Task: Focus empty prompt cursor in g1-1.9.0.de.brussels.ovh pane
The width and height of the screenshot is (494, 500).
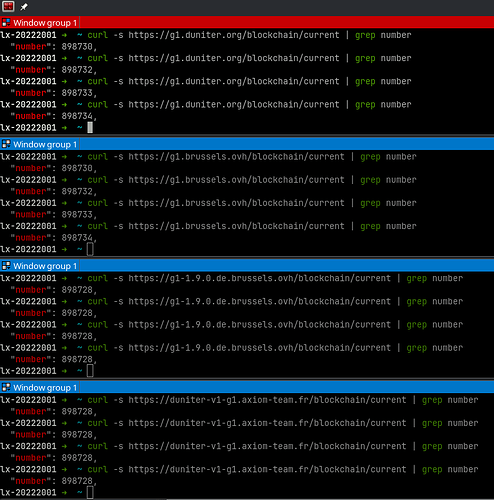Action: point(90,371)
